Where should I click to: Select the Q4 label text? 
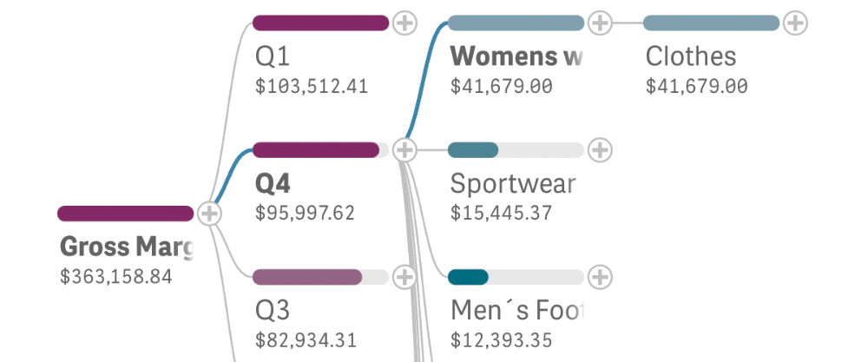pos(273,184)
